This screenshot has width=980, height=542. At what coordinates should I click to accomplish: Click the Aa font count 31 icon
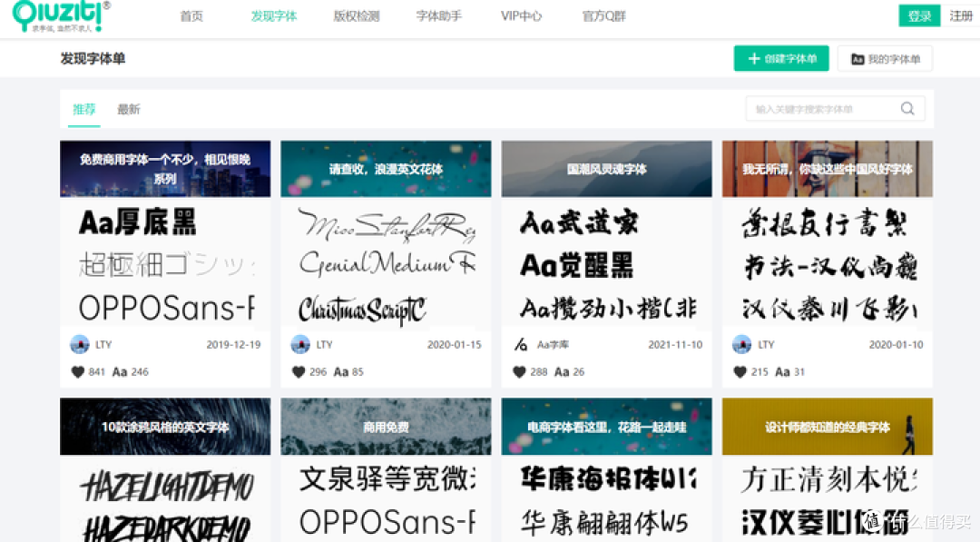coord(782,372)
